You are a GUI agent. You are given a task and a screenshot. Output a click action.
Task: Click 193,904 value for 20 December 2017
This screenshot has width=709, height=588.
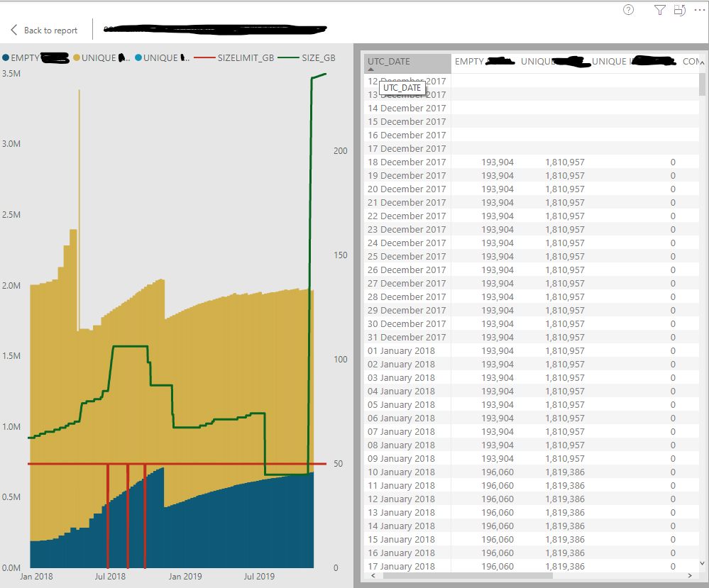click(x=498, y=189)
